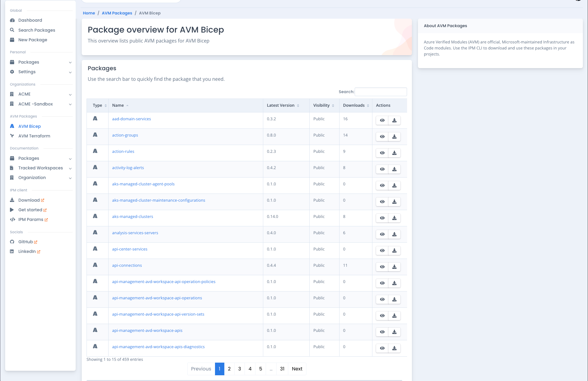
Task: Download the action-rules package
Action: point(394,153)
